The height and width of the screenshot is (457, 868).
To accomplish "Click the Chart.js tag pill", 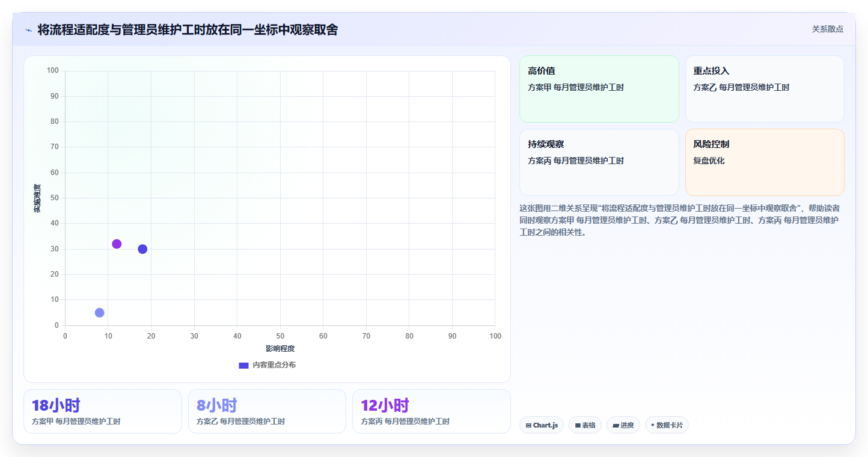I will pos(542,425).
